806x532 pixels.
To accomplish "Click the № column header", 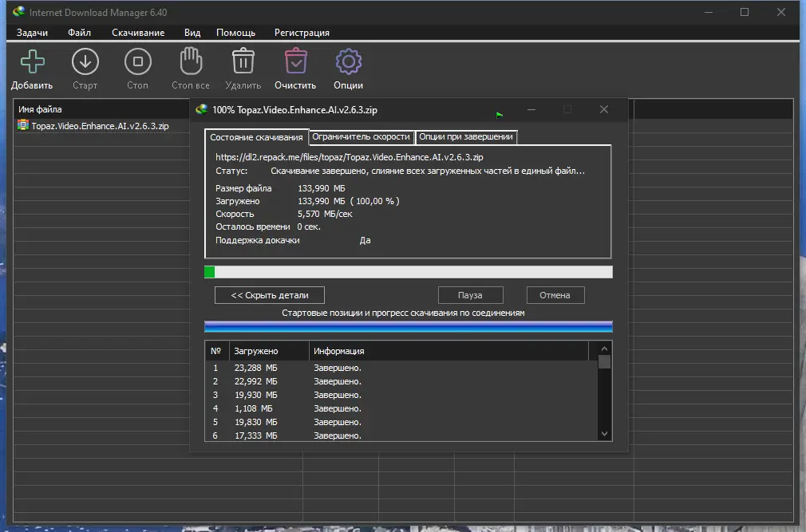I will coord(216,351).
